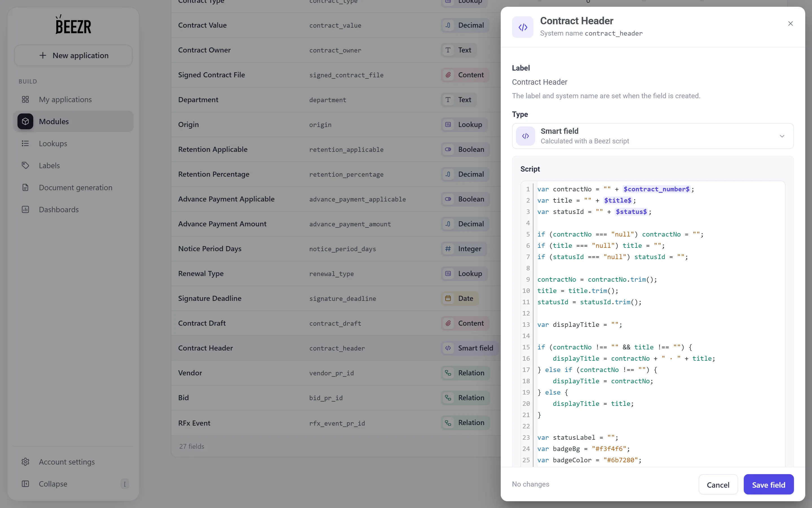Select the Advance Payment Amount row
This screenshot has height=508, width=812.
336,224
